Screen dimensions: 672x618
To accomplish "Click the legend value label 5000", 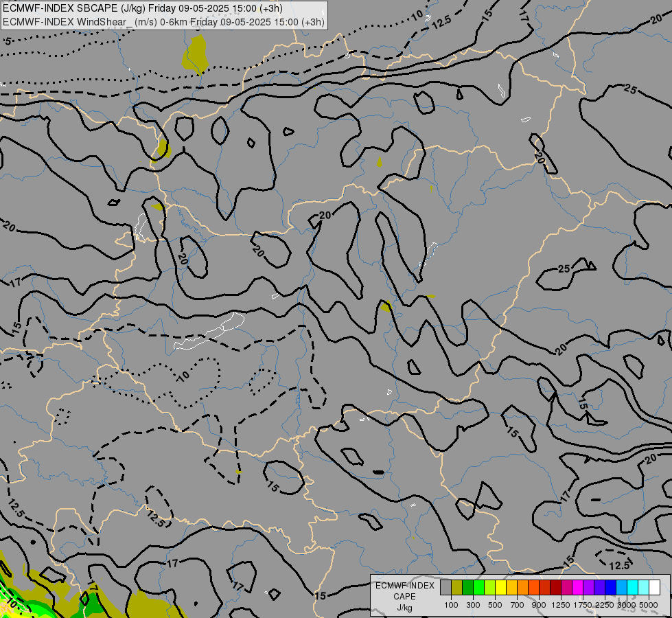I will pyautogui.click(x=649, y=605).
